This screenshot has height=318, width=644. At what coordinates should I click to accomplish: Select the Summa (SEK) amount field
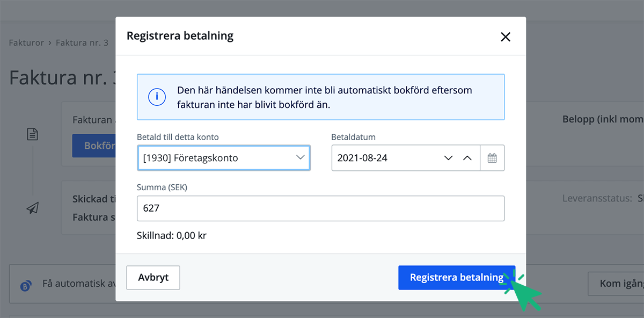(320, 208)
